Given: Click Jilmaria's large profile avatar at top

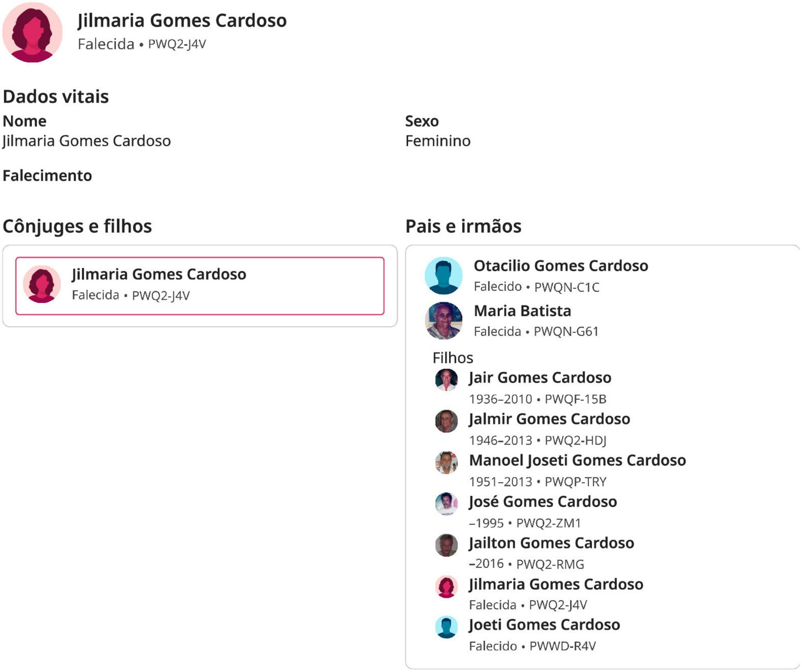Looking at the screenshot, I should [x=33, y=32].
